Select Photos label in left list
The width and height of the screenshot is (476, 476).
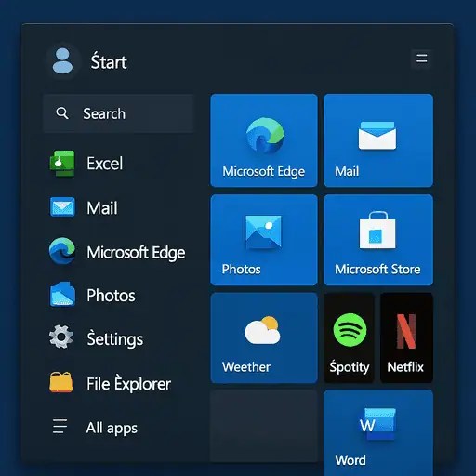[111, 296]
